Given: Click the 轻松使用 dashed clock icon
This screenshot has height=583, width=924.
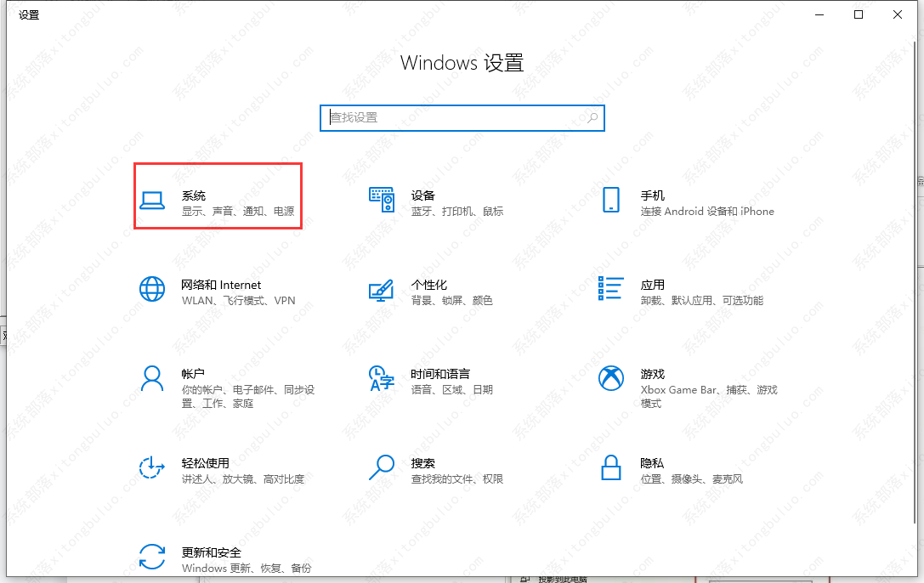Looking at the screenshot, I should click(x=152, y=467).
